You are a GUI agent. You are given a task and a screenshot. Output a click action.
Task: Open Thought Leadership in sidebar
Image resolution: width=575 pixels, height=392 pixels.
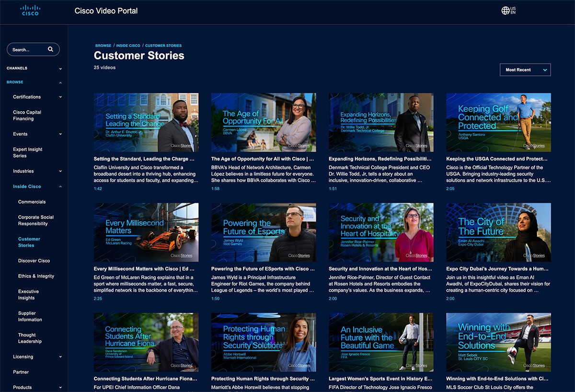[x=30, y=338]
